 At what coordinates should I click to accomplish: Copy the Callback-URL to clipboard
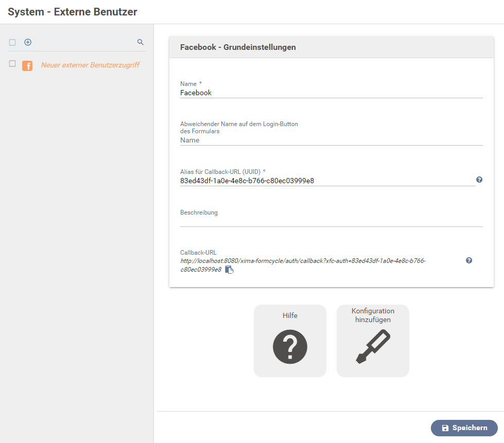[229, 270]
